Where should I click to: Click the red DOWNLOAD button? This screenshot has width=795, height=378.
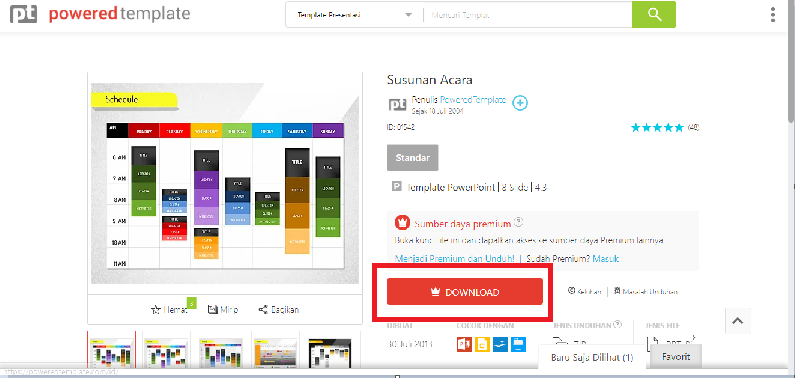tap(465, 292)
